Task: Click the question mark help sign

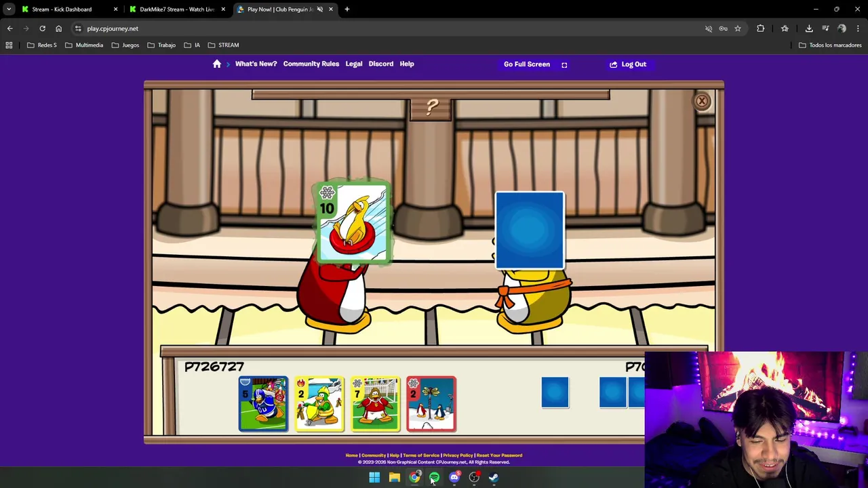Action: click(431, 109)
